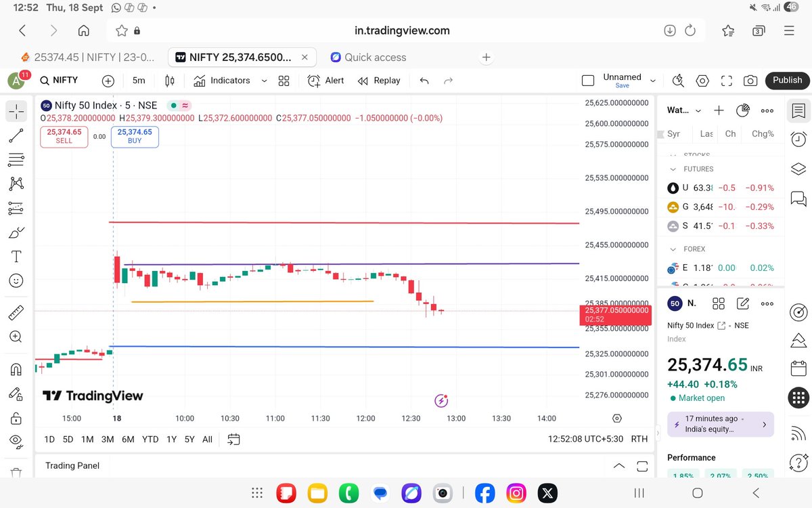Toggle the RTH session setting

tap(639, 439)
